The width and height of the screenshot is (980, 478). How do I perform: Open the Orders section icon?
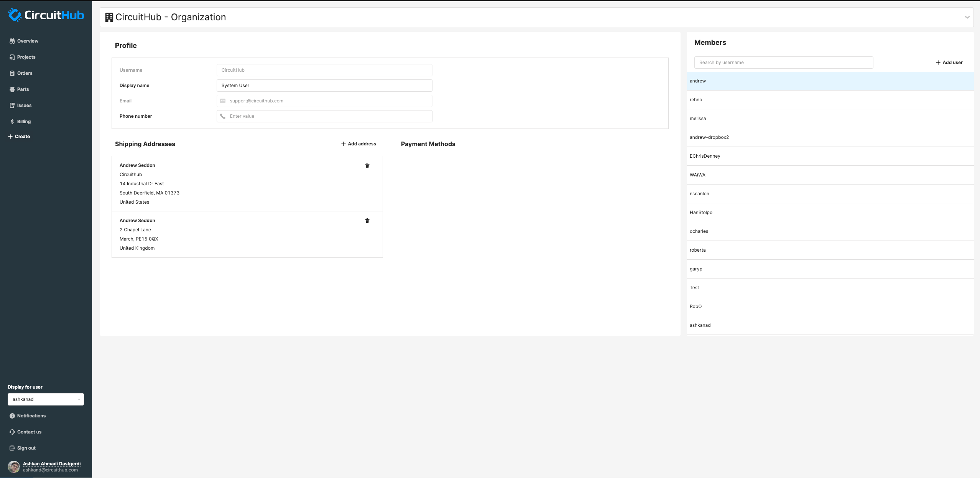pyautogui.click(x=12, y=73)
